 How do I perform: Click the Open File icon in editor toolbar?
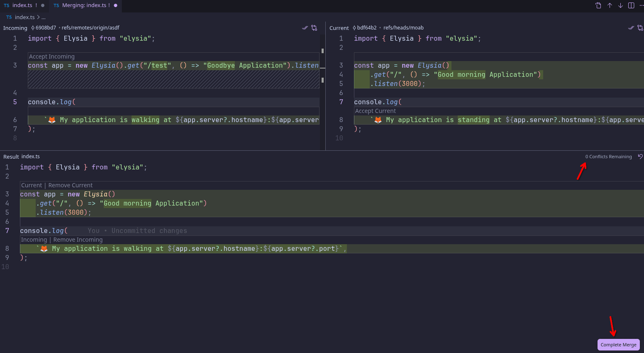pos(598,5)
